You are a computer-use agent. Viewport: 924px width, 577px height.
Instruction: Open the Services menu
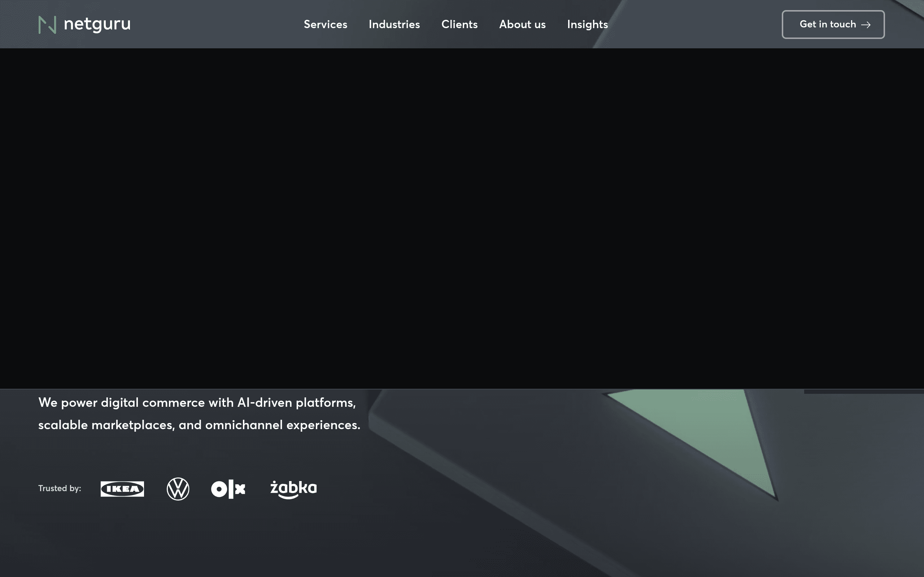[x=325, y=25]
